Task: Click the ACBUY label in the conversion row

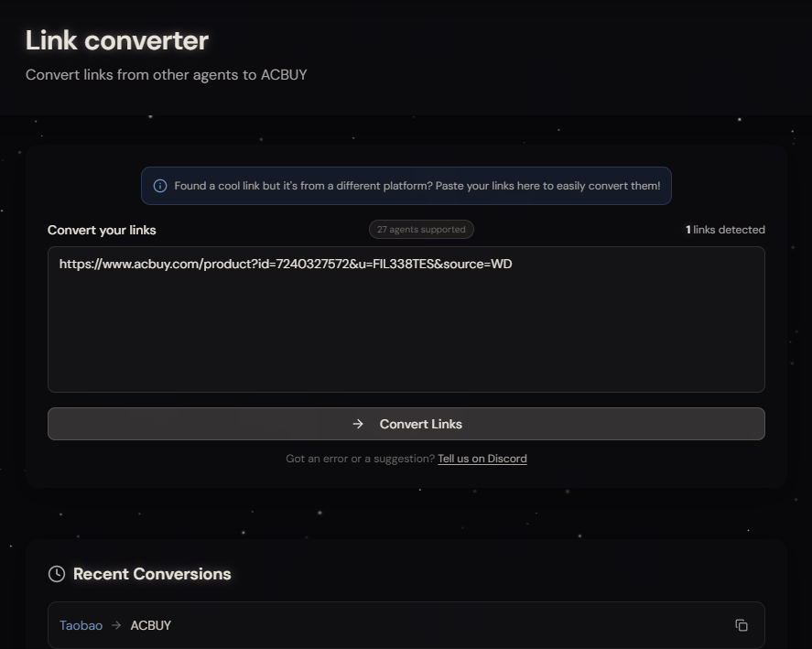Action: (150, 625)
